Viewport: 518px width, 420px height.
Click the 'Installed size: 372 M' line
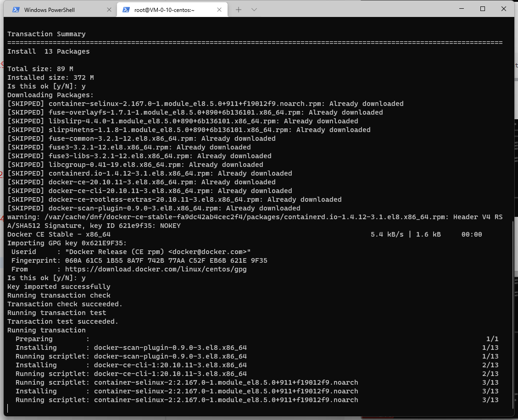coord(50,77)
